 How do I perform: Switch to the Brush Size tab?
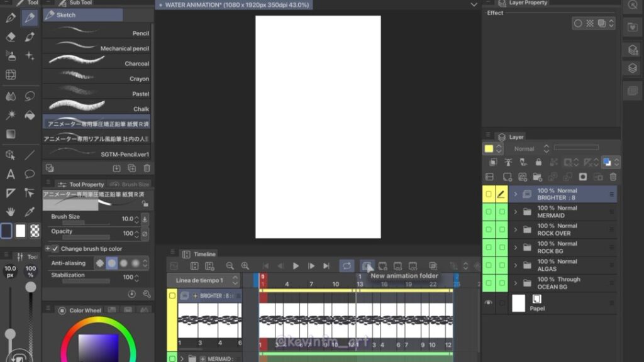pos(130,184)
